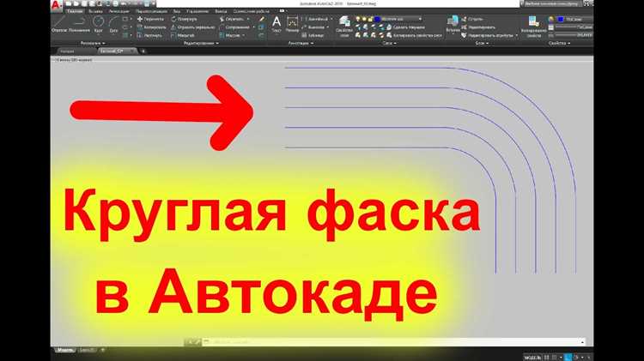
Task: Open the Вид ribbon tab
Action: coord(177,11)
